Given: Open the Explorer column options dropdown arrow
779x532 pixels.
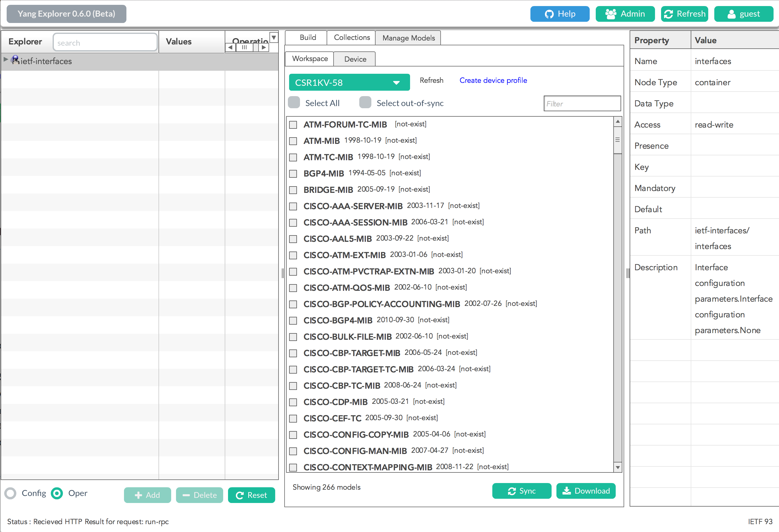Looking at the screenshot, I should pyautogui.click(x=274, y=37).
